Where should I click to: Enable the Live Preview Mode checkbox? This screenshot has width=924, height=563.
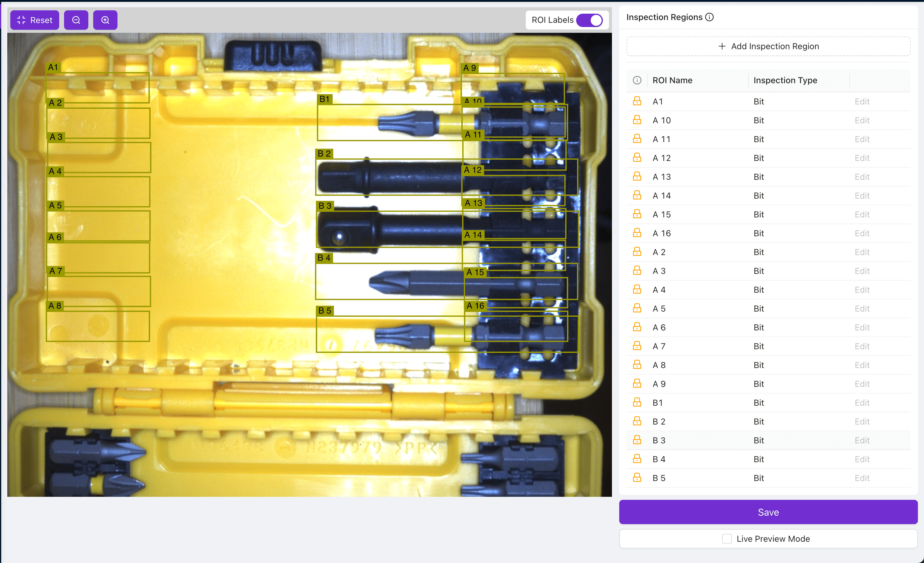pyautogui.click(x=727, y=539)
